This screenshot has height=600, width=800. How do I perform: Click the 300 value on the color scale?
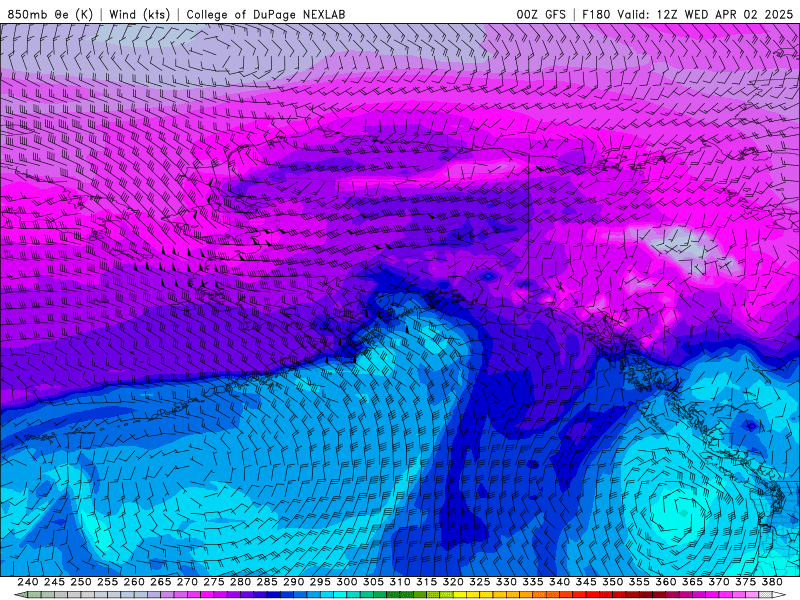click(347, 582)
